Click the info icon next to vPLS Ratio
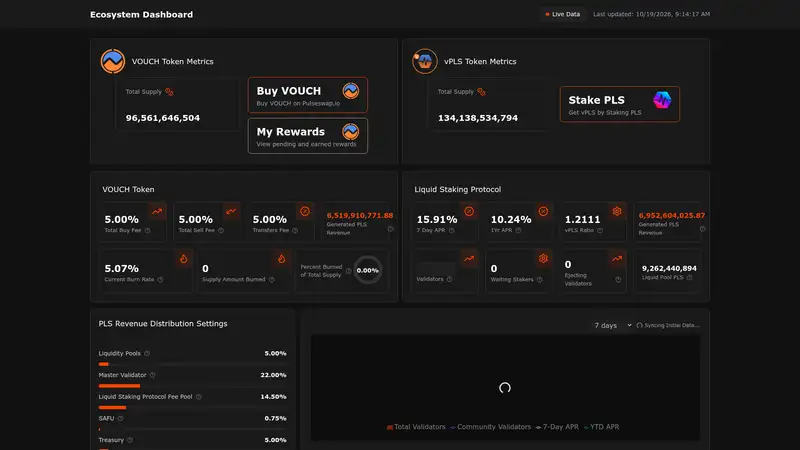 point(600,231)
